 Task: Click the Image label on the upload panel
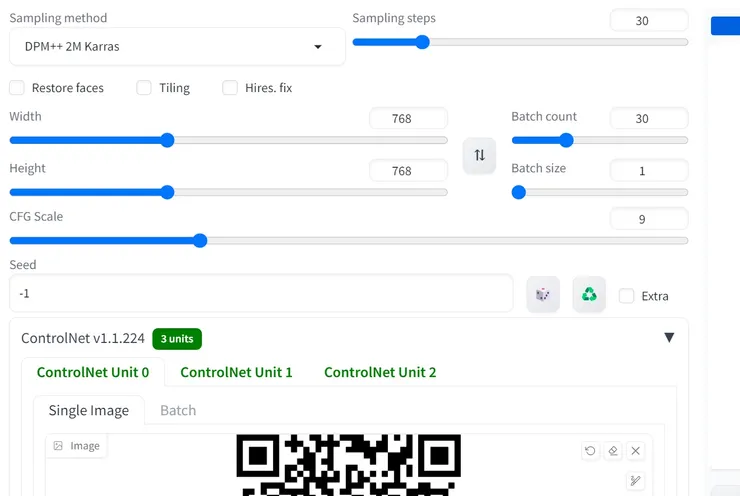pyautogui.click(x=76, y=446)
